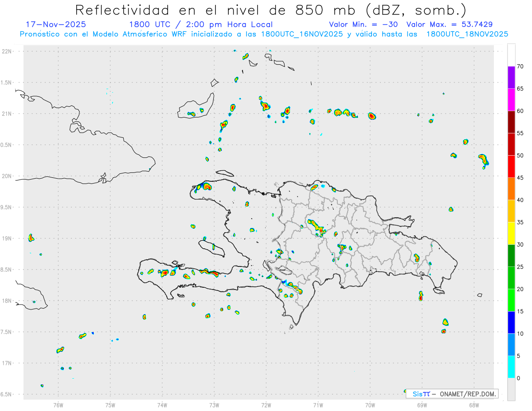Click the "17N" latitude axis label
The image size is (532, 411).
coord(8,363)
